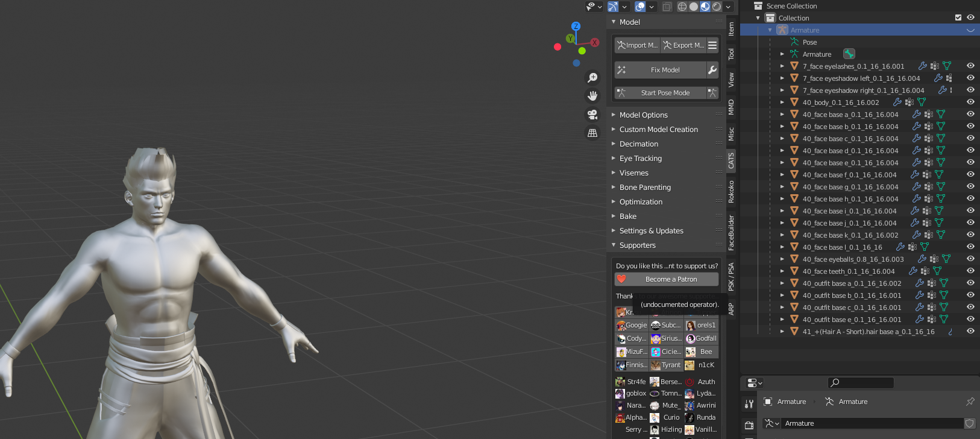Hide 41_+(Hair A - Short) hair base object
The width and height of the screenshot is (980, 439).
(970, 331)
